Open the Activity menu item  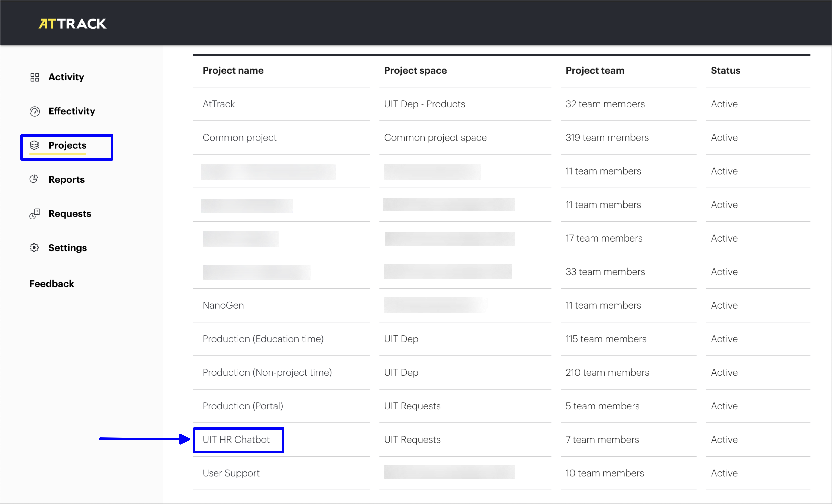click(x=66, y=77)
